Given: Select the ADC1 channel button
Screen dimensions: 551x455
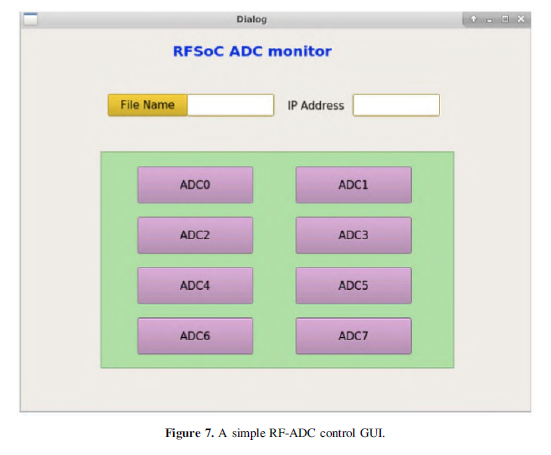Looking at the screenshot, I should tap(354, 185).
